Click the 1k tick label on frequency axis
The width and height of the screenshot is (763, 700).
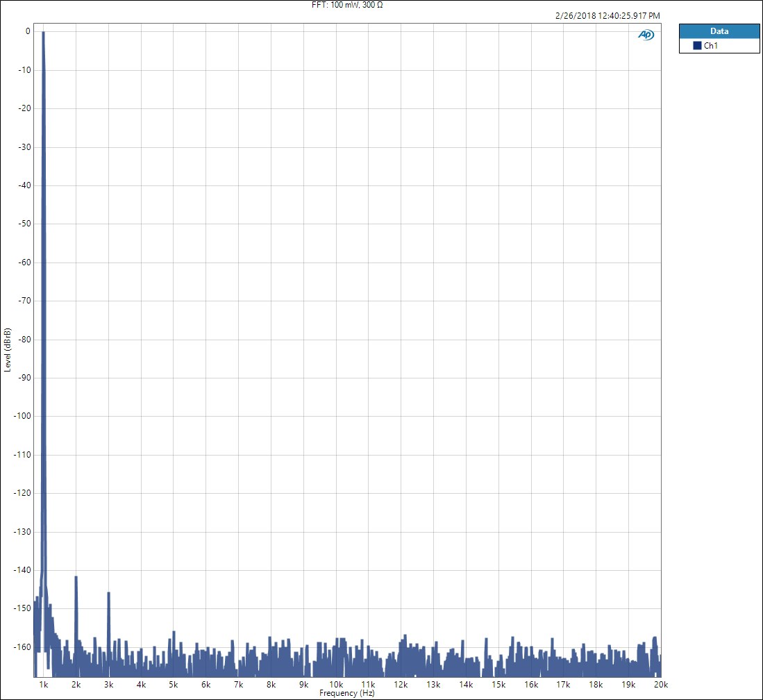pos(43,685)
